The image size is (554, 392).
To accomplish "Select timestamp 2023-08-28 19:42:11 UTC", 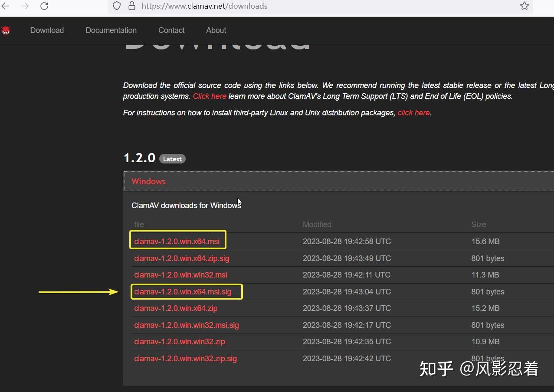I will click(347, 275).
